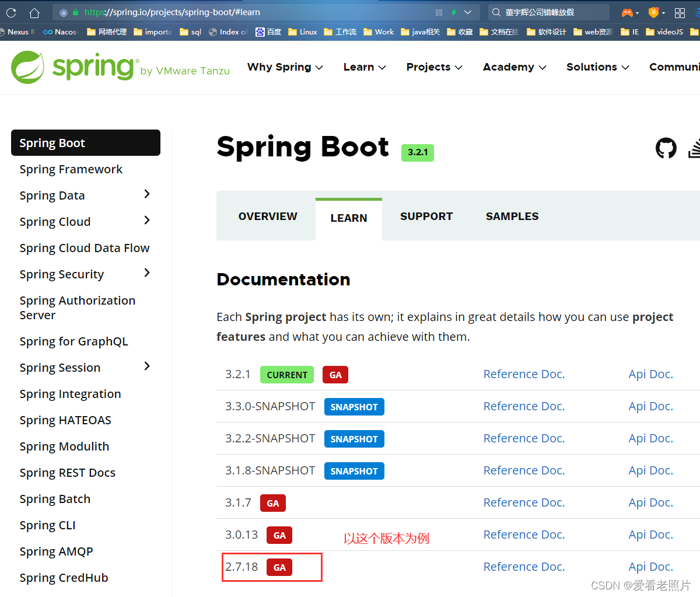Open the extensions grid icon
700x597 pixels.
point(680,12)
